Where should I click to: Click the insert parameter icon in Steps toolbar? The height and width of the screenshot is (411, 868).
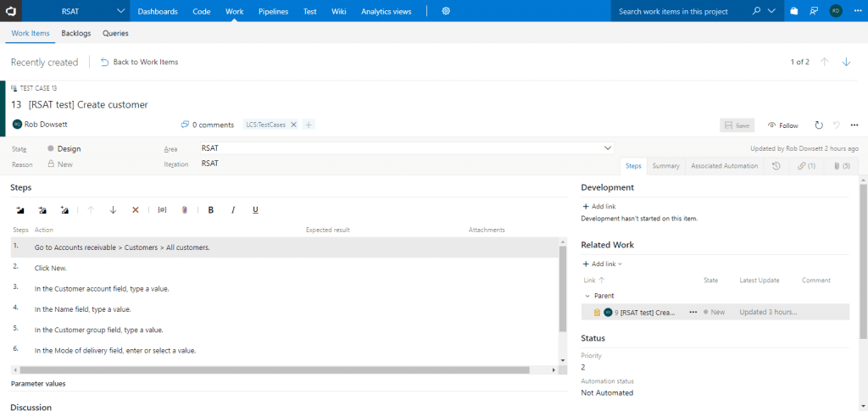(x=162, y=209)
